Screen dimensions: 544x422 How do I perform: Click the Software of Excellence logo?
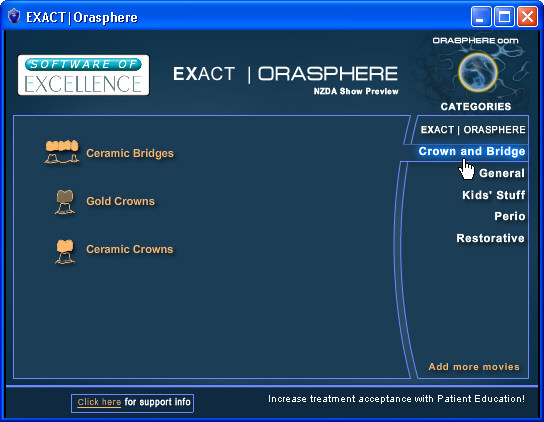coord(84,75)
